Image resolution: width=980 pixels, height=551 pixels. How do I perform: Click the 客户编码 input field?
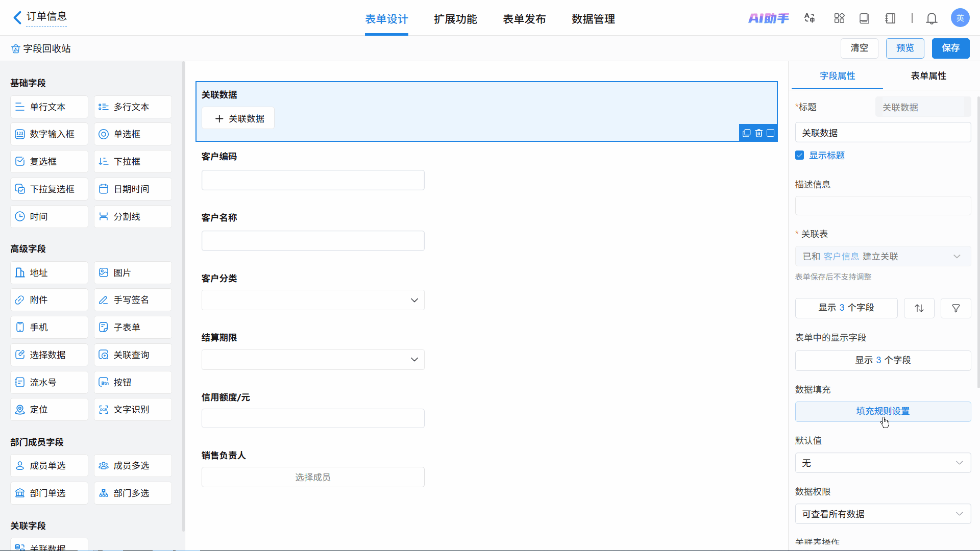(313, 180)
